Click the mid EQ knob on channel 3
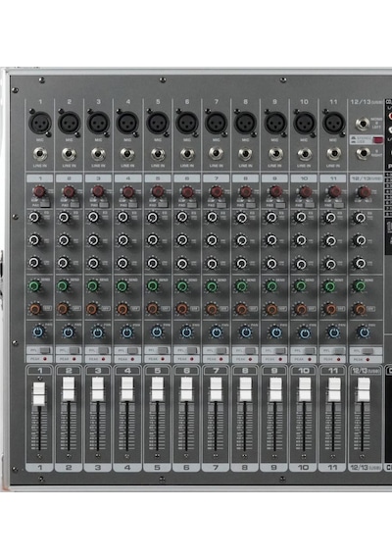 (x=93, y=240)
